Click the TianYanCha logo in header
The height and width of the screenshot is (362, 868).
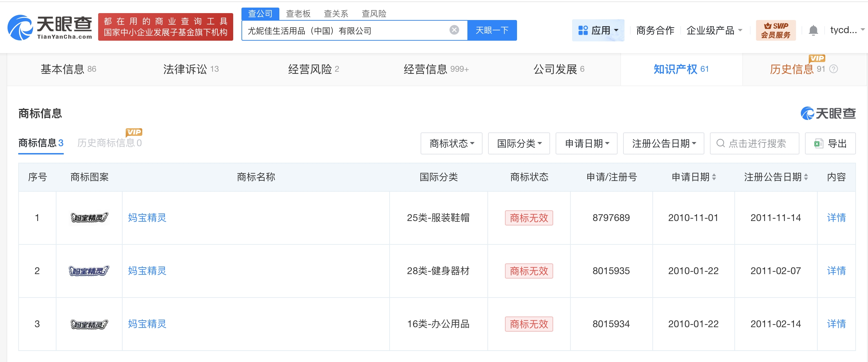[x=50, y=28]
